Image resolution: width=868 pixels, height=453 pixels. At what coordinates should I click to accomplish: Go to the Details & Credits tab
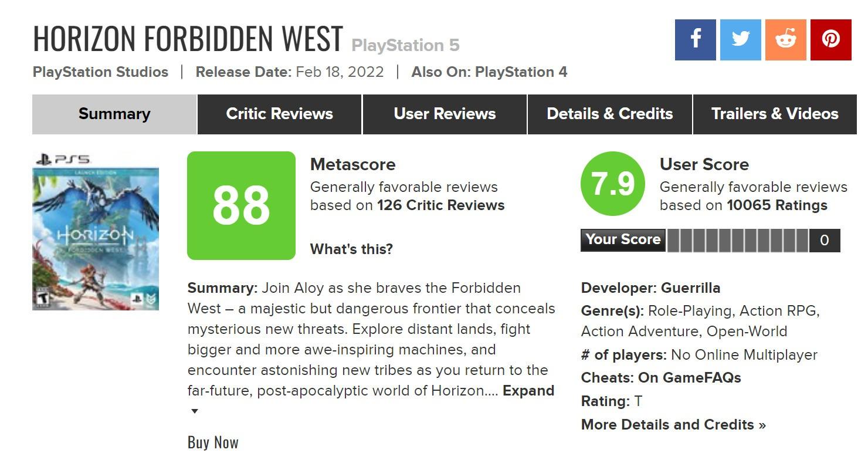click(x=610, y=114)
